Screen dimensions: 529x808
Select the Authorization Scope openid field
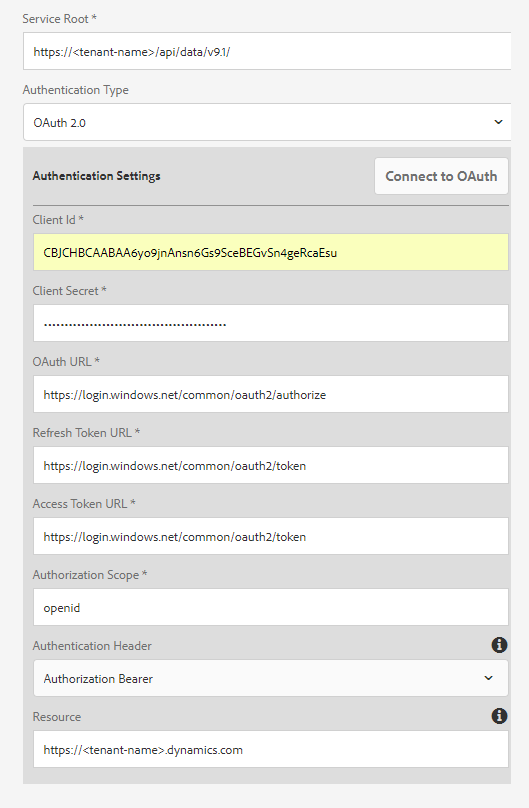point(270,608)
